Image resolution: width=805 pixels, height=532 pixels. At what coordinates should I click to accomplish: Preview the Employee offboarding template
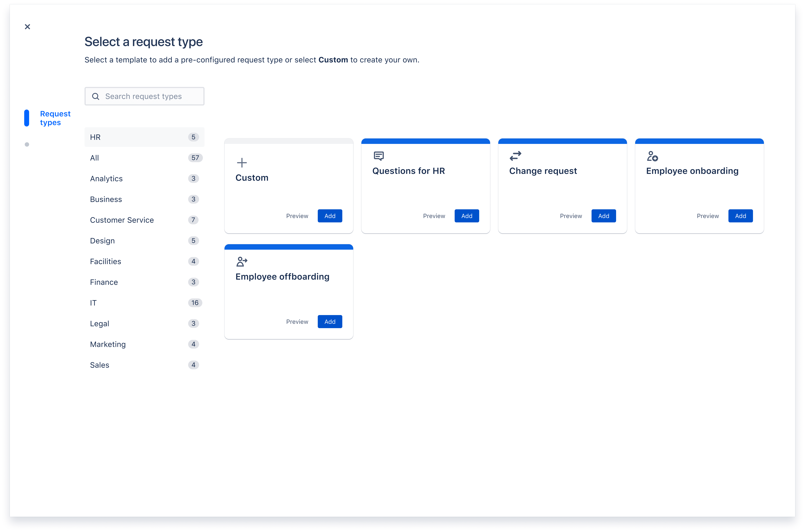point(297,321)
